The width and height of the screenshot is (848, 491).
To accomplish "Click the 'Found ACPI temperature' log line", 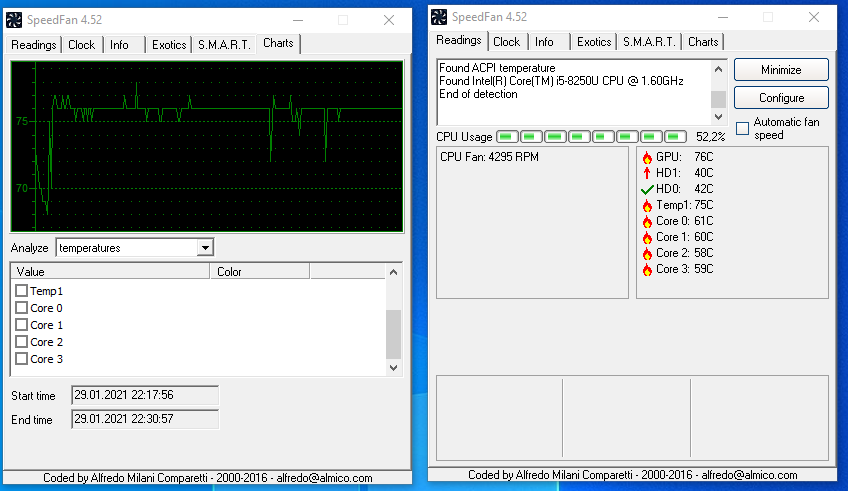I will pyautogui.click(x=497, y=68).
